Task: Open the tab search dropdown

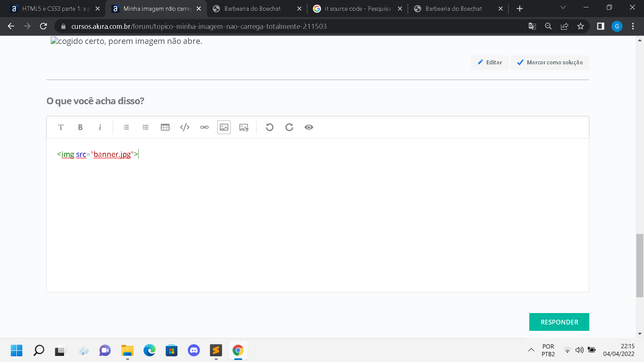Action: click(563, 7)
